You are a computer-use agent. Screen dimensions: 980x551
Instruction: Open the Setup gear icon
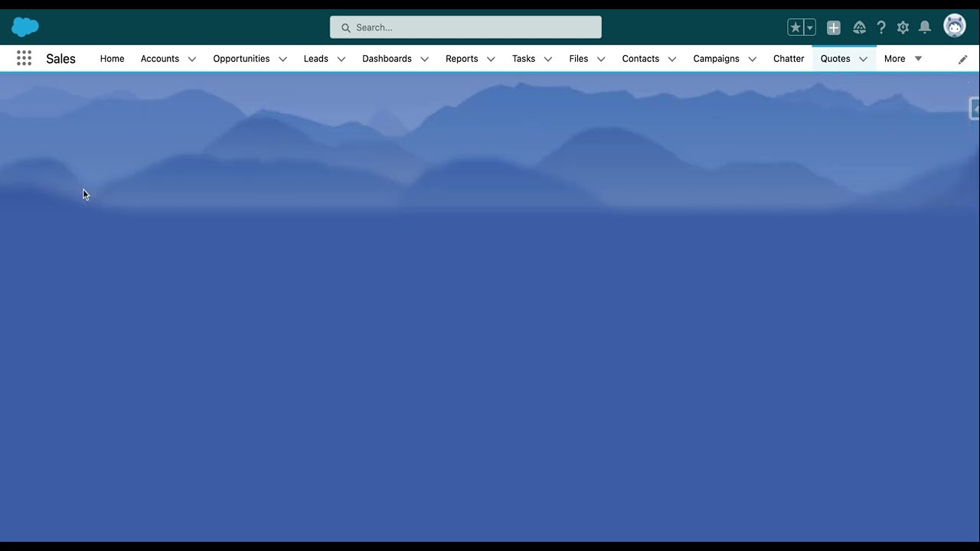(903, 28)
